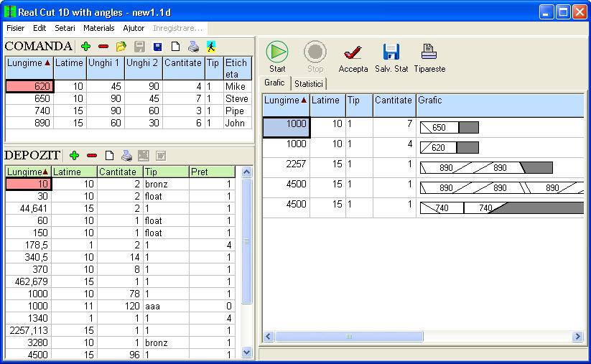The image size is (591, 364).
Task: Switch to the Statistici tab
Action: (x=308, y=84)
